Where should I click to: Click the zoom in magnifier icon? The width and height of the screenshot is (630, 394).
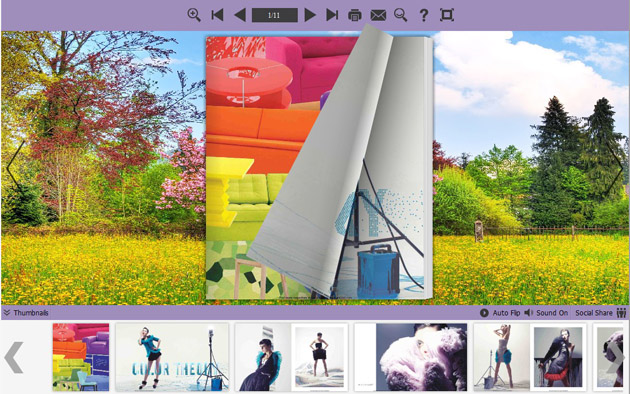tap(194, 15)
